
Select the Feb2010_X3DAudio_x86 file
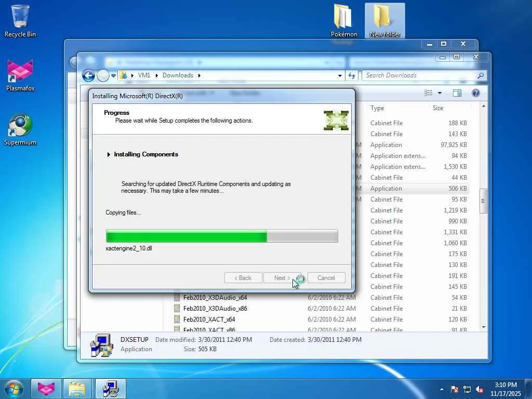[215, 309]
